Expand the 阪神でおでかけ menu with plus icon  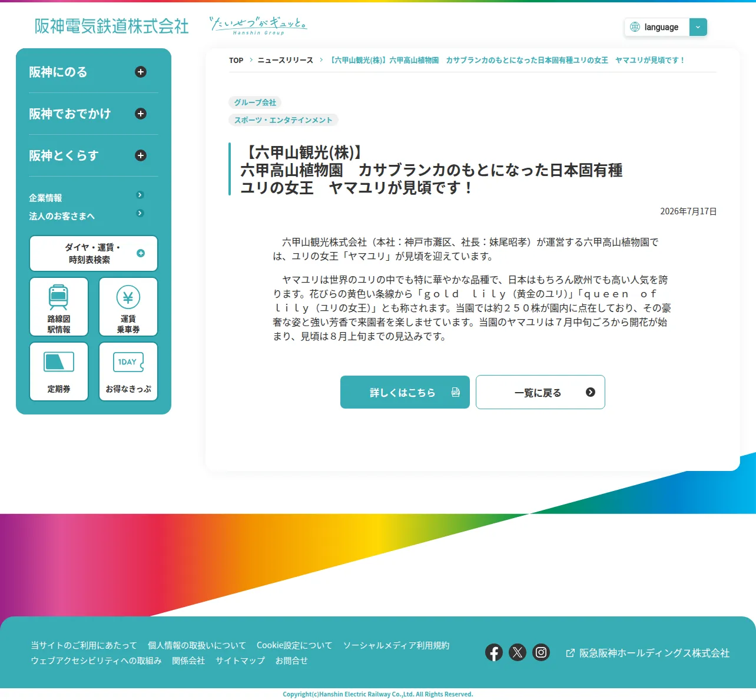coord(141,114)
